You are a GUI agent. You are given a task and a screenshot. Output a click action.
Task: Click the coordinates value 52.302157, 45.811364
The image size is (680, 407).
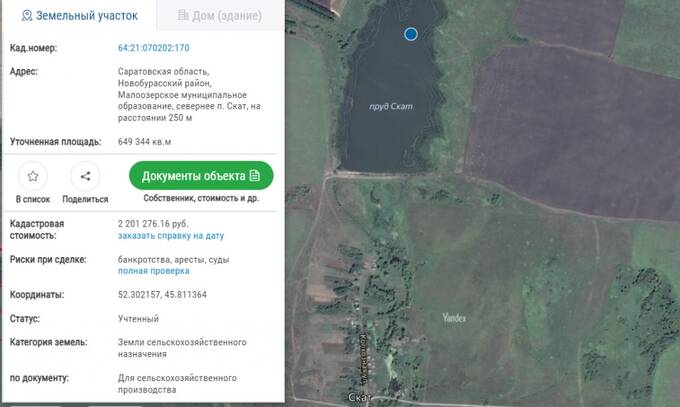coord(162,295)
